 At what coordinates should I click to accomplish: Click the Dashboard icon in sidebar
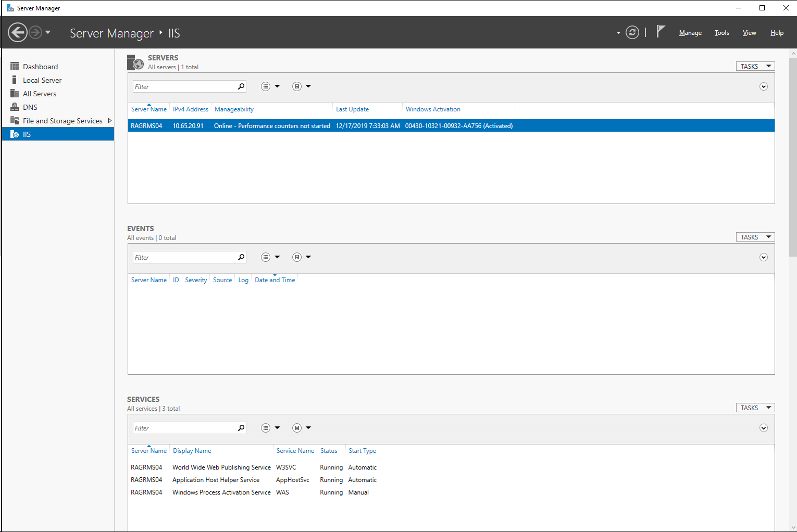pyautogui.click(x=15, y=66)
